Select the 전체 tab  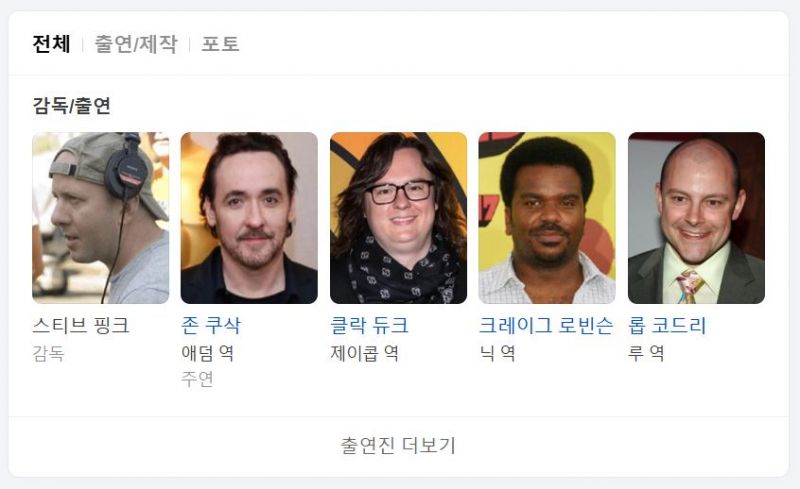pos(51,44)
